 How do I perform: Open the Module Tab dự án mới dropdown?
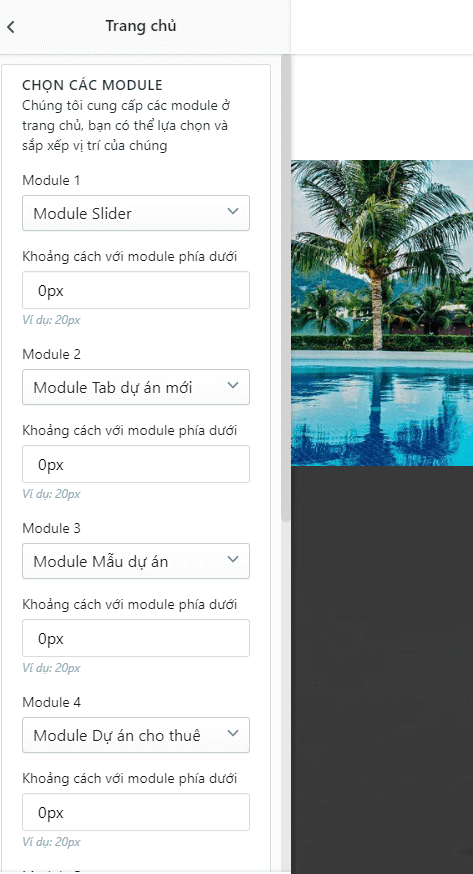tap(136, 387)
